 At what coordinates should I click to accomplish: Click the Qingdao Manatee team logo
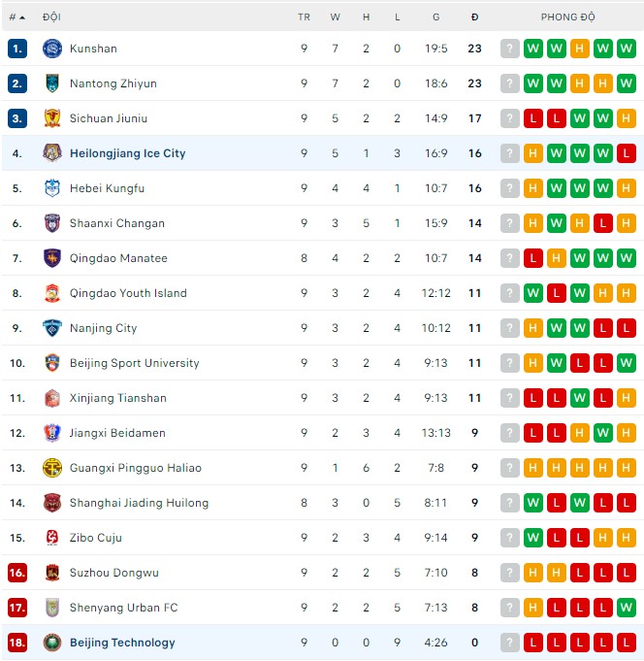tap(52, 258)
